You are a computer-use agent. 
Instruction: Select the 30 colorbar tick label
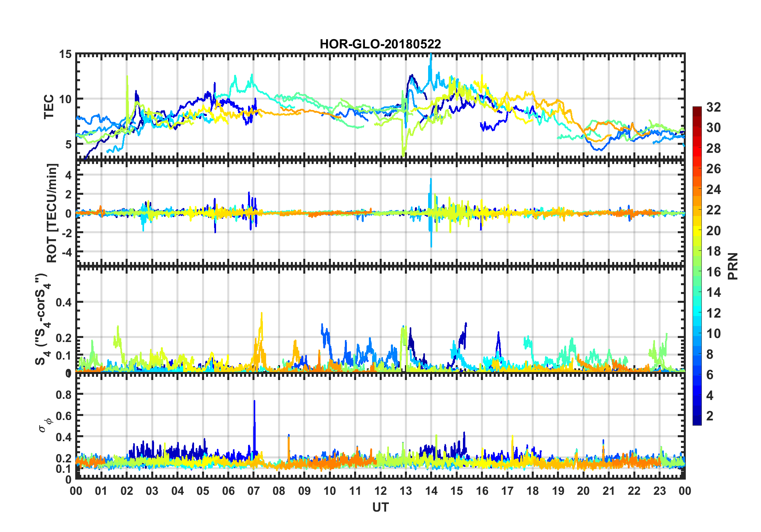coord(713,128)
